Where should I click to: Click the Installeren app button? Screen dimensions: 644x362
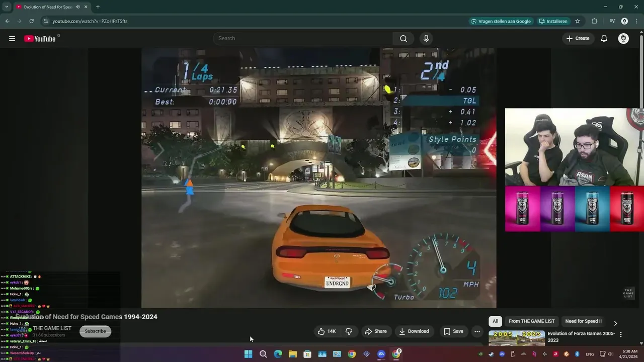[553, 21]
